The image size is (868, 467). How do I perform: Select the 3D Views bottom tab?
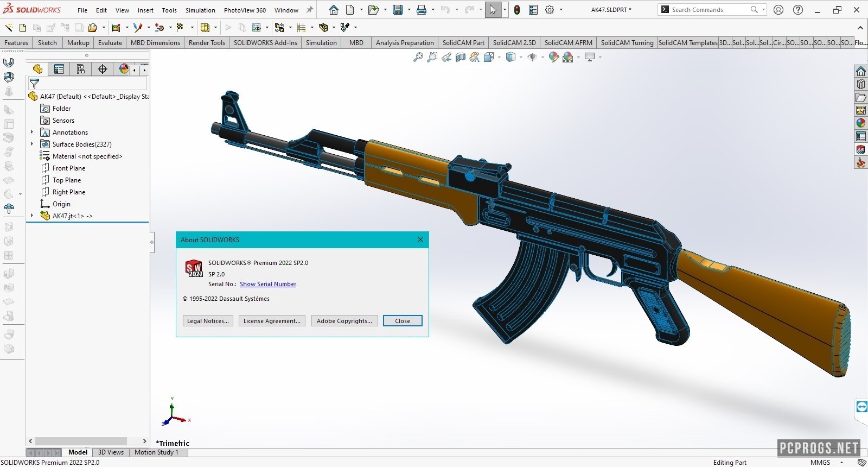pyautogui.click(x=111, y=452)
